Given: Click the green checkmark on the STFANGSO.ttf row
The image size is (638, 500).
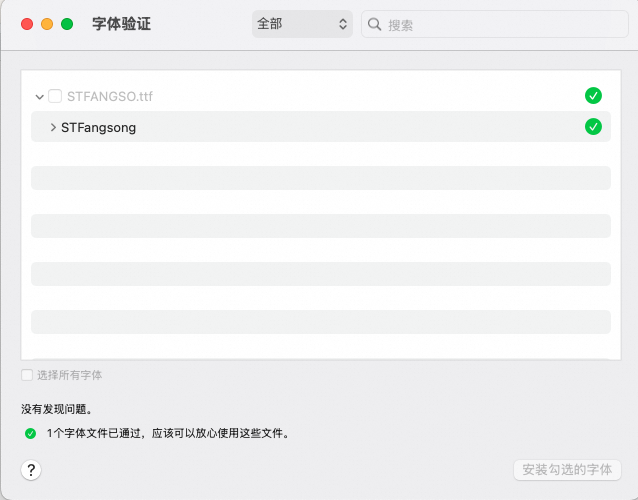Looking at the screenshot, I should click(x=593, y=96).
